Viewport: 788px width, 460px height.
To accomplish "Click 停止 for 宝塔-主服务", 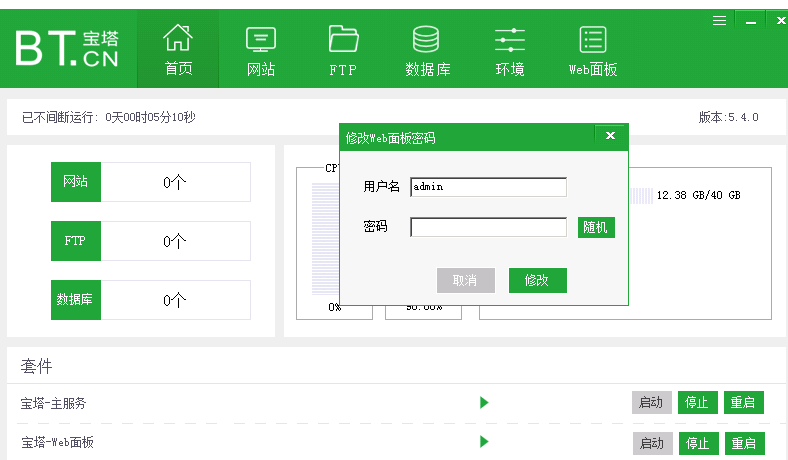I will (696, 403).
